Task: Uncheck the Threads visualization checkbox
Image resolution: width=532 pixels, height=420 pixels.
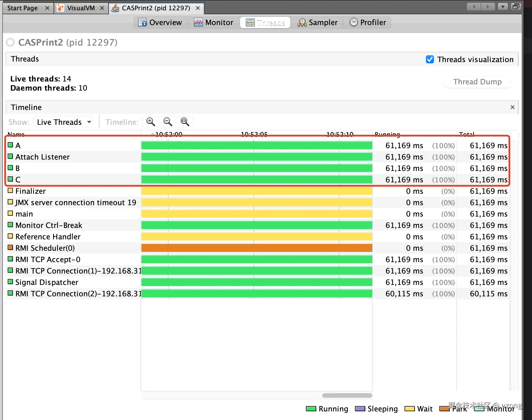Action: [x=430, y=59]
